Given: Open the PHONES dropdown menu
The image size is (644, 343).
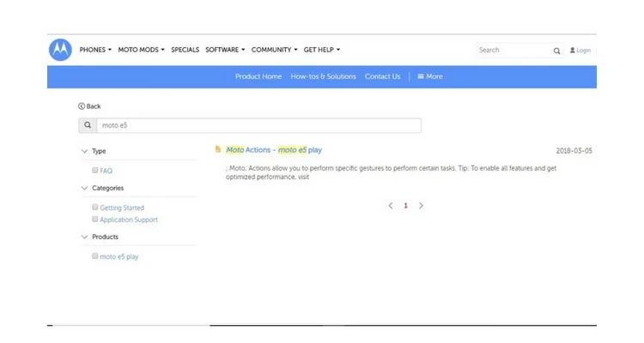Looking at the screenshot, I should click(x=95, y=50).
